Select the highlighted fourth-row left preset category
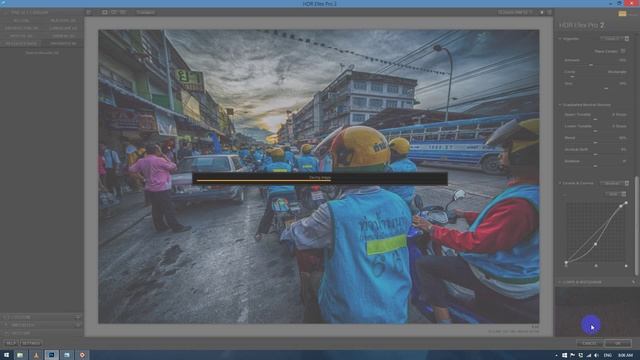This screenshot has height=360, width=640. point(21,43)
